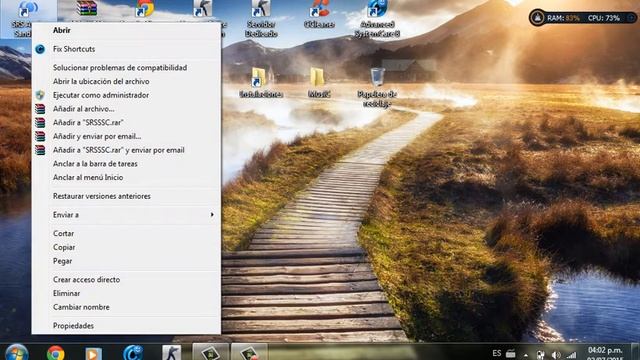Screen dimensions: 640x360
Task: Click the network signal tray icon
Action: point(571,355)
